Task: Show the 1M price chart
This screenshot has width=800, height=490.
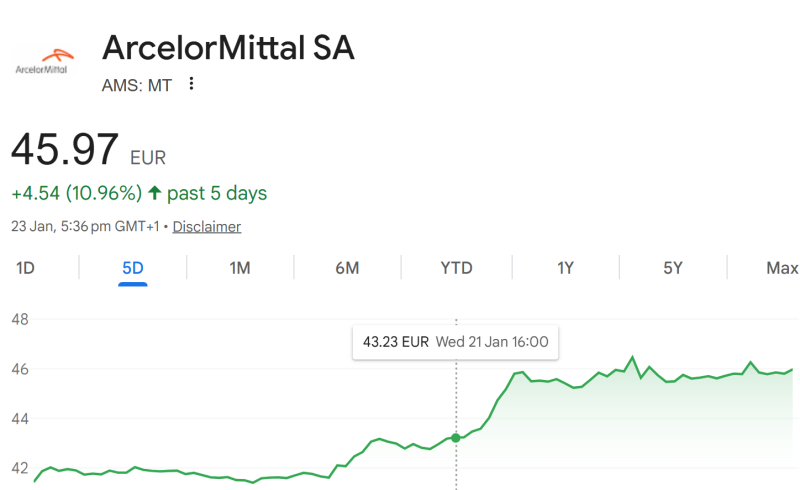Action: point(240,268)
